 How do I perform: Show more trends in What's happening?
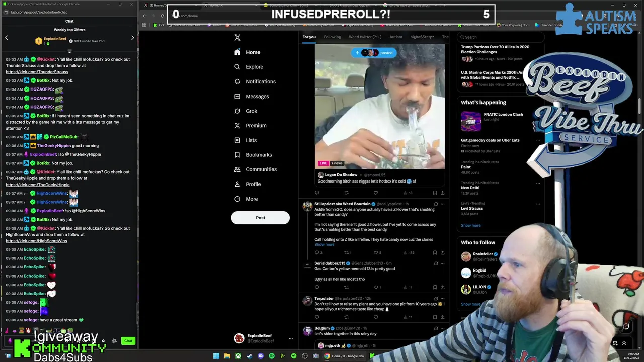point(470,226)
